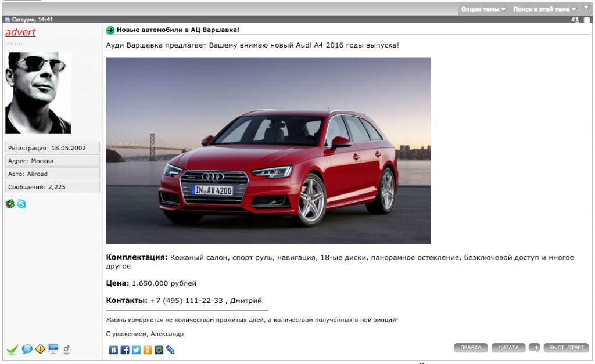Click the ЦИТАТА quote button
The width and height of the screenshot is (595, 364).
508,348
